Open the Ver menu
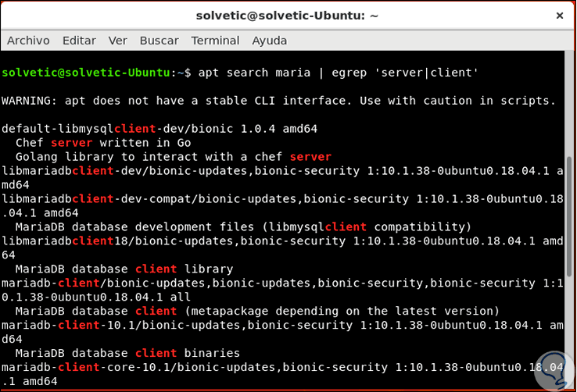This screenshot has height=392, width=577. [118, 41]
